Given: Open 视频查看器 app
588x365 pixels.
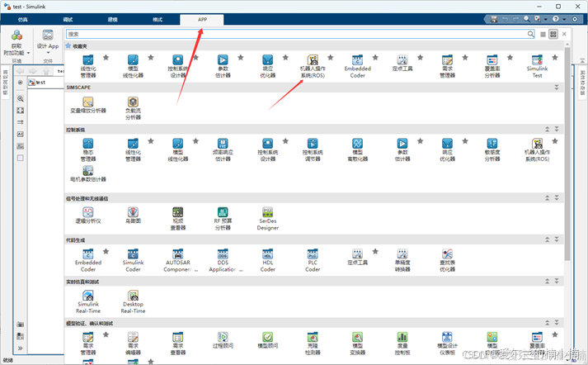Looking at the screenshot, I should (x=178, y=219).
